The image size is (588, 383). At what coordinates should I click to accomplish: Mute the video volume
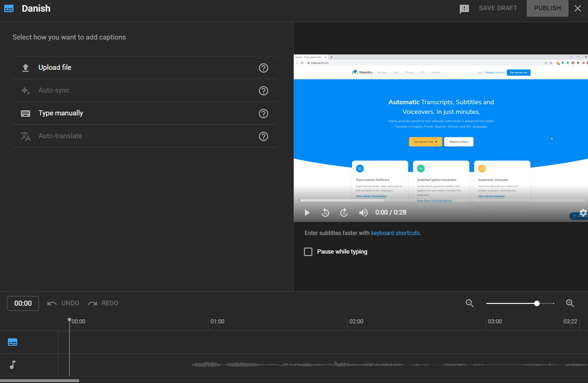click(x=363, y=213)
